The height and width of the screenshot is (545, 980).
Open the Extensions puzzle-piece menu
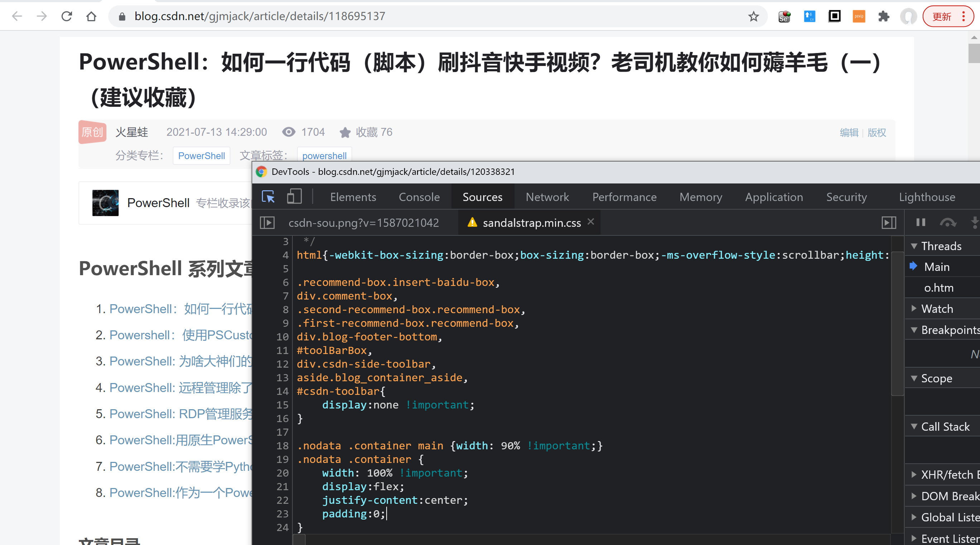point(884,16)
